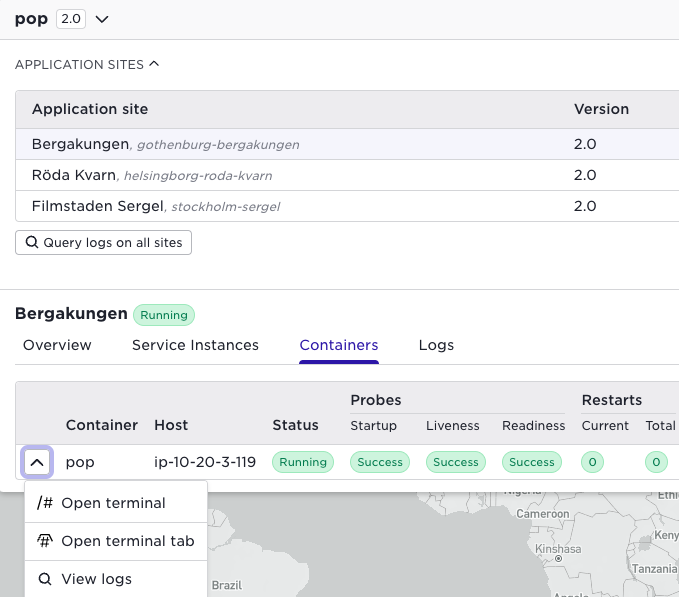
Task: Click the 2.0 version cell for Bergakungen
Action: click(x=585, y=144)
